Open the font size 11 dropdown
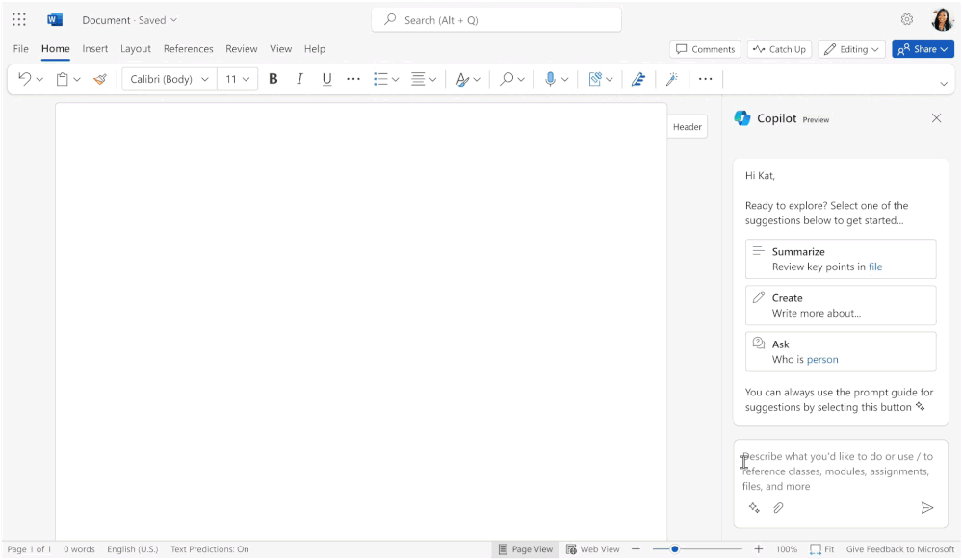Screen dimensions: 962x560 (238, 79)
